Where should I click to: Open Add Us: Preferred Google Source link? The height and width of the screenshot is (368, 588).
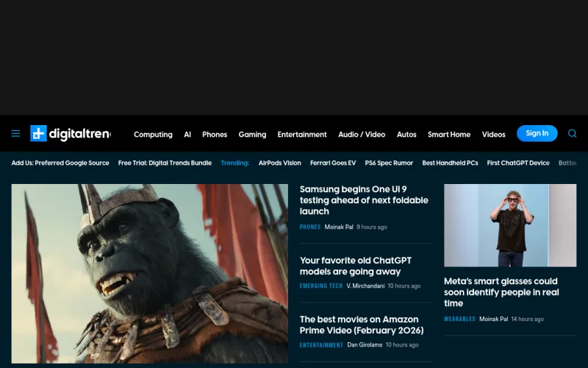point(60,163)
